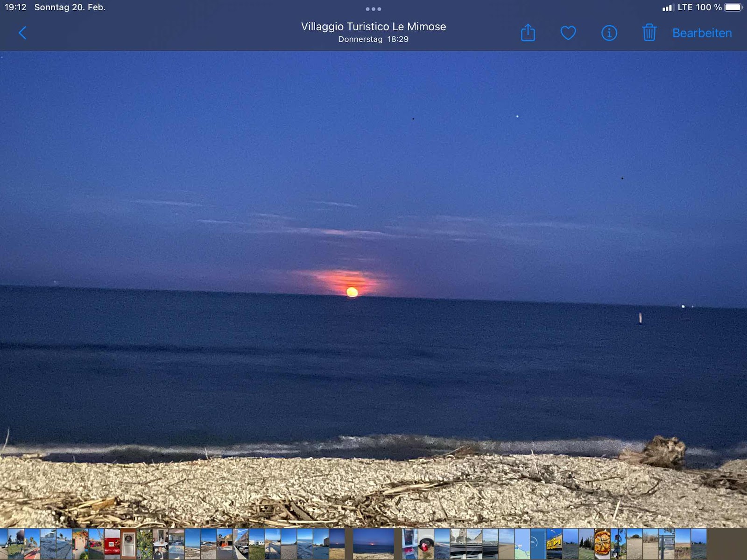Viewport: 747px width, 560px height.
Task: Tap the main moonrise photo over sea
Action: (373, 289)
